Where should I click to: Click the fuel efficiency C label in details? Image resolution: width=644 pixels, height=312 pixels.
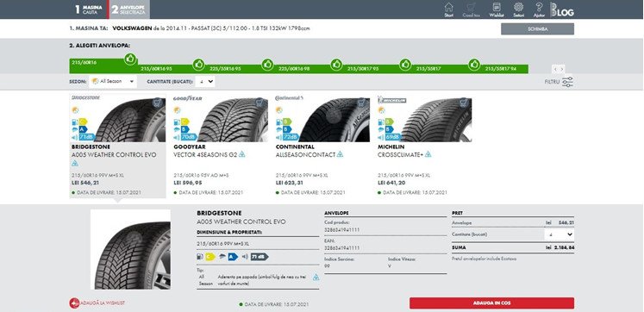[x=210, y=257]
